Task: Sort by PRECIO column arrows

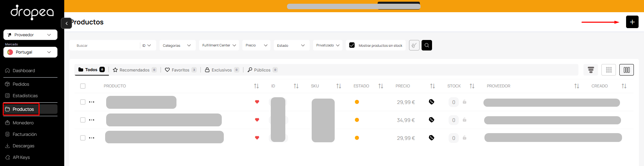Action: 432,86
